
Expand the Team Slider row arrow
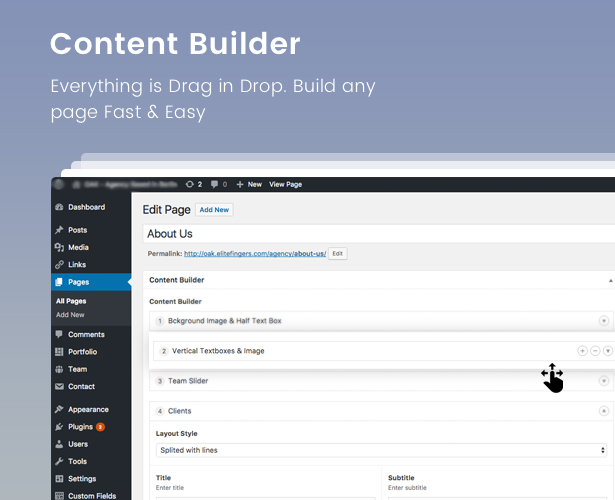pos(604,381)
